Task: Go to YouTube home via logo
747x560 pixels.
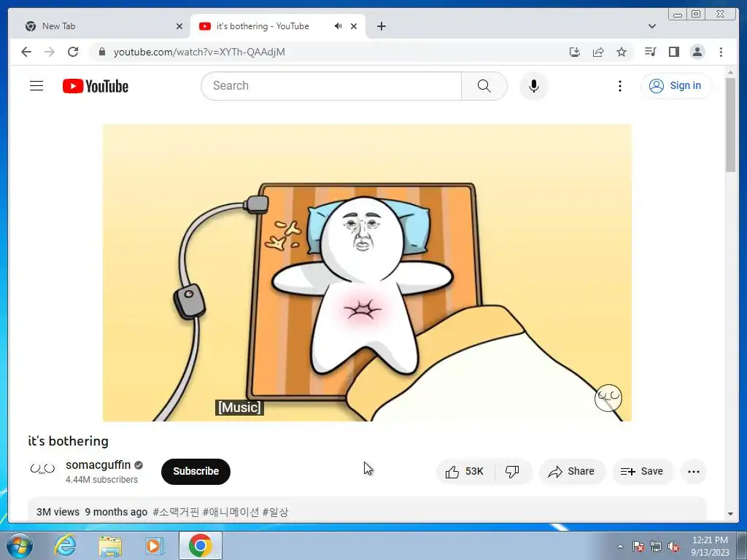Action: pyautogui.click(x=96, y=86)
